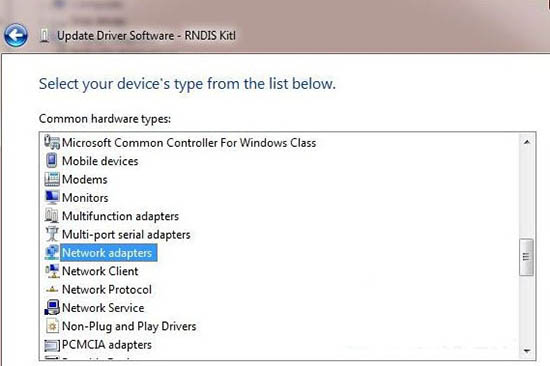Viewport: 550px width, 366px height.
Task: Click the Modems icon
Action: coord(52,179)
